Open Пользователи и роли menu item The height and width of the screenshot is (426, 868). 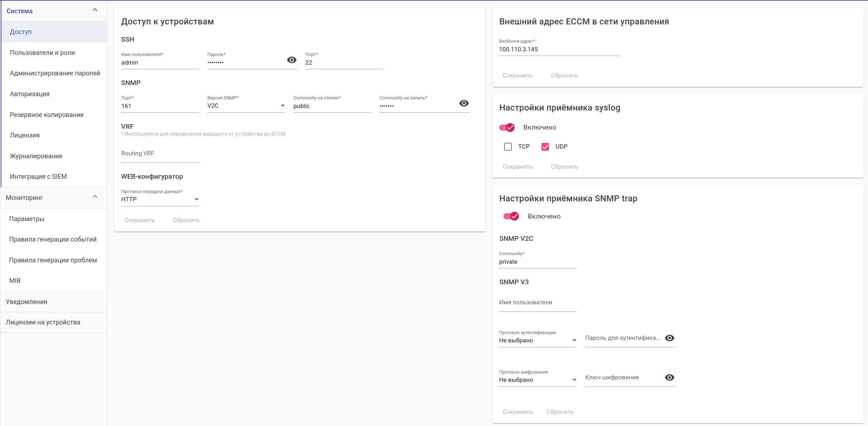click(x=42, y=53)
